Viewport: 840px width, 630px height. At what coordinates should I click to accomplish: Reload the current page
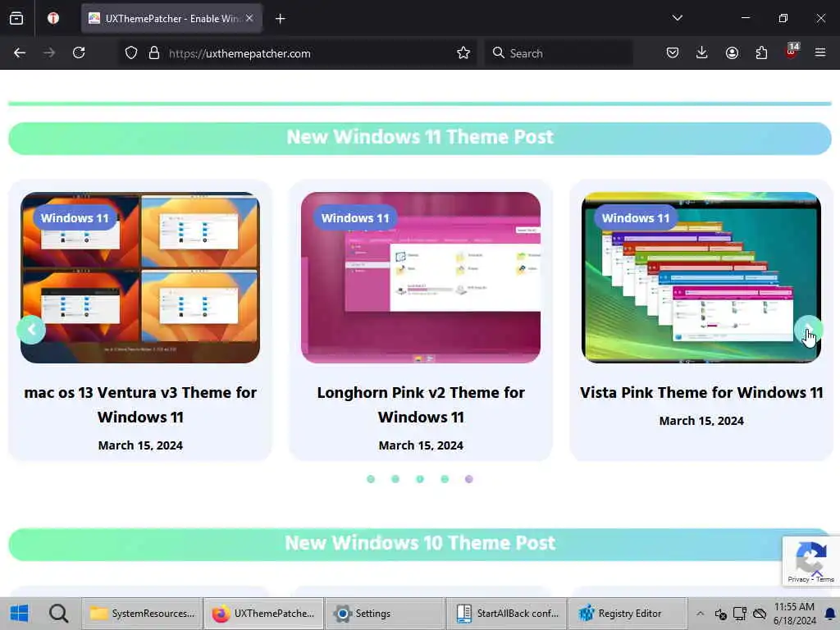(x=79, y=52)
